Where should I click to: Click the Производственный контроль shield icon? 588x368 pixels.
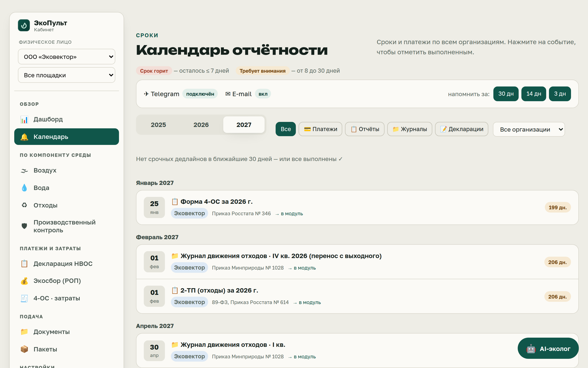tap(24, 226)
